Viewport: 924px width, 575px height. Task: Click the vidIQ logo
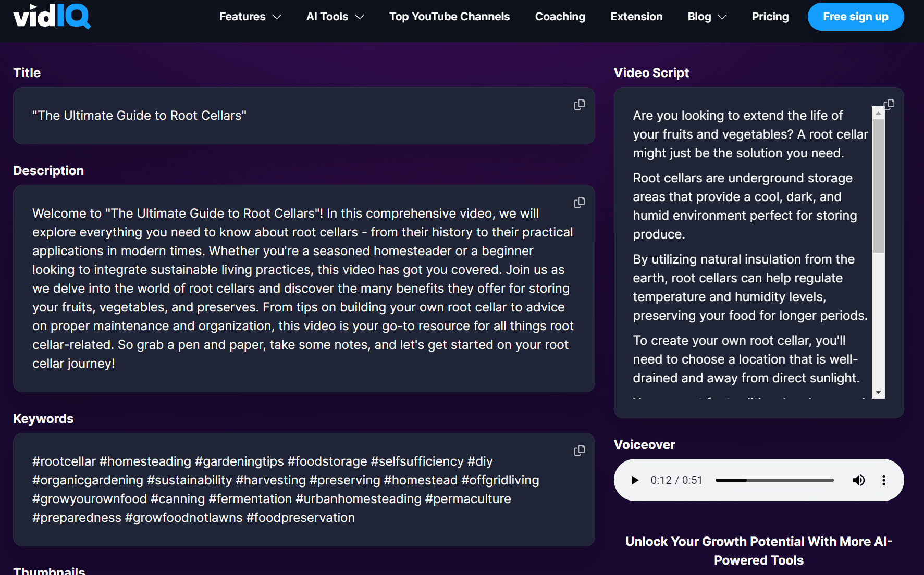coord(52,16)
